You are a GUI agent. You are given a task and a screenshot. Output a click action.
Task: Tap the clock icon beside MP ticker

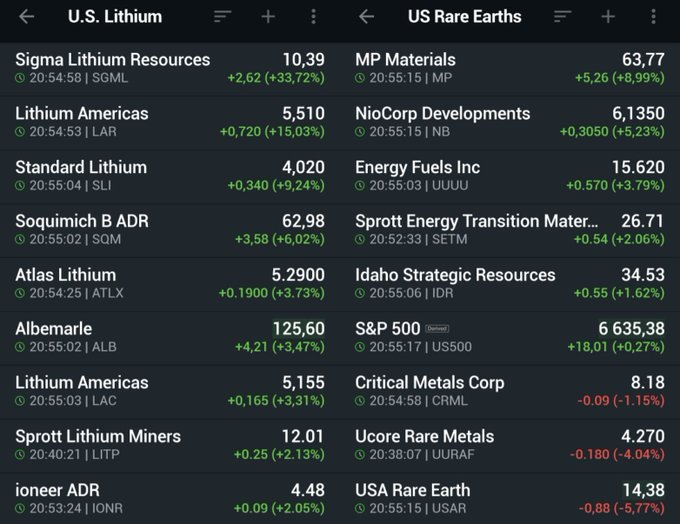pyautogui.click(x=360, y=78)
